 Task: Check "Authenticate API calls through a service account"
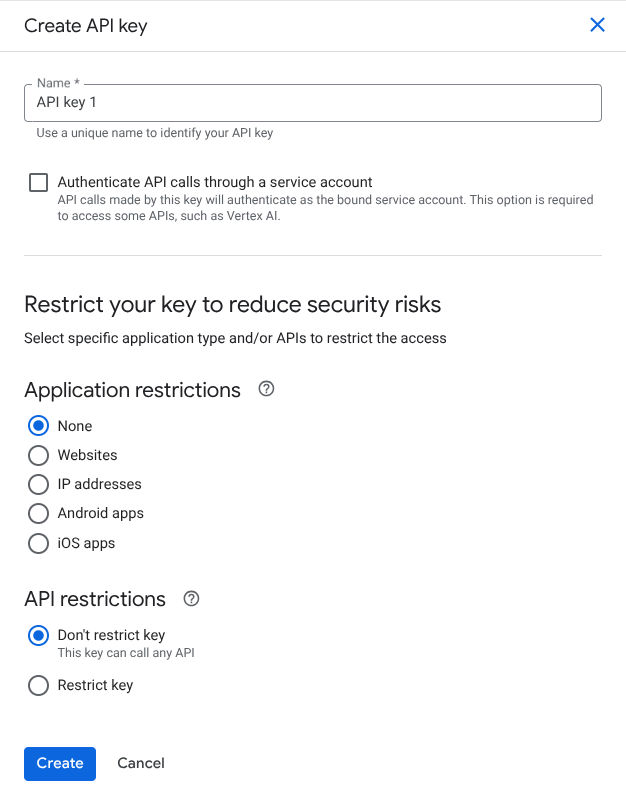[38, 182]
